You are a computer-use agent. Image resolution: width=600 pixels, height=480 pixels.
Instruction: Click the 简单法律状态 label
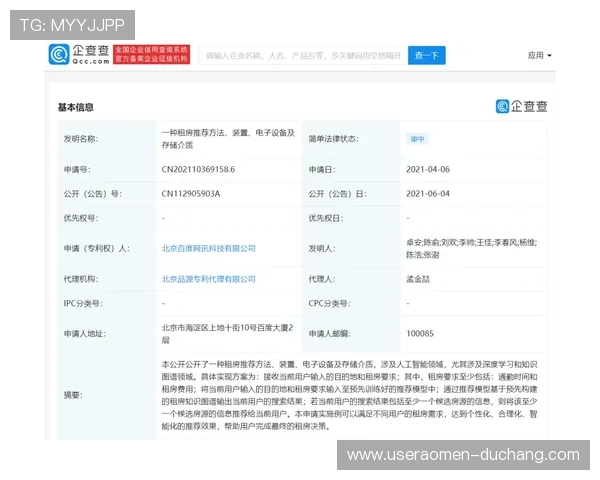pos(334,139)
